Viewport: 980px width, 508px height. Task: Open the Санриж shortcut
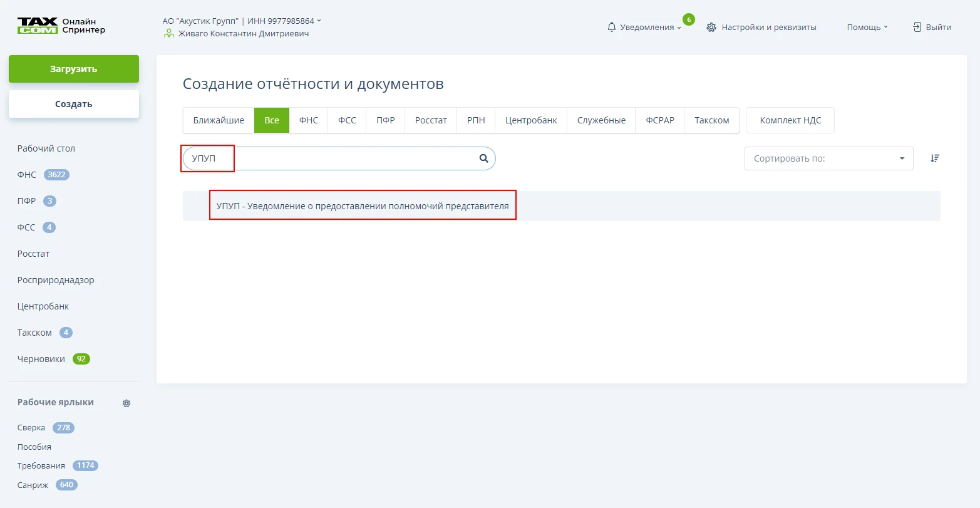pos(33,485)
